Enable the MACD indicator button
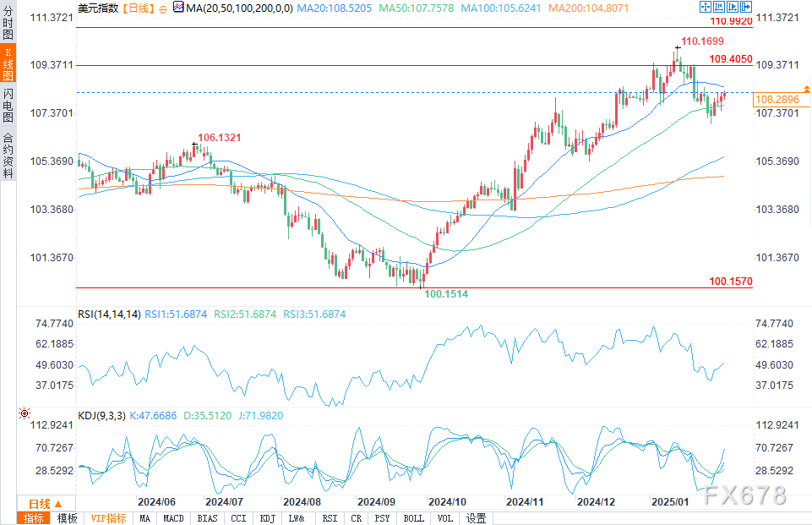 (x=173, y=518)
